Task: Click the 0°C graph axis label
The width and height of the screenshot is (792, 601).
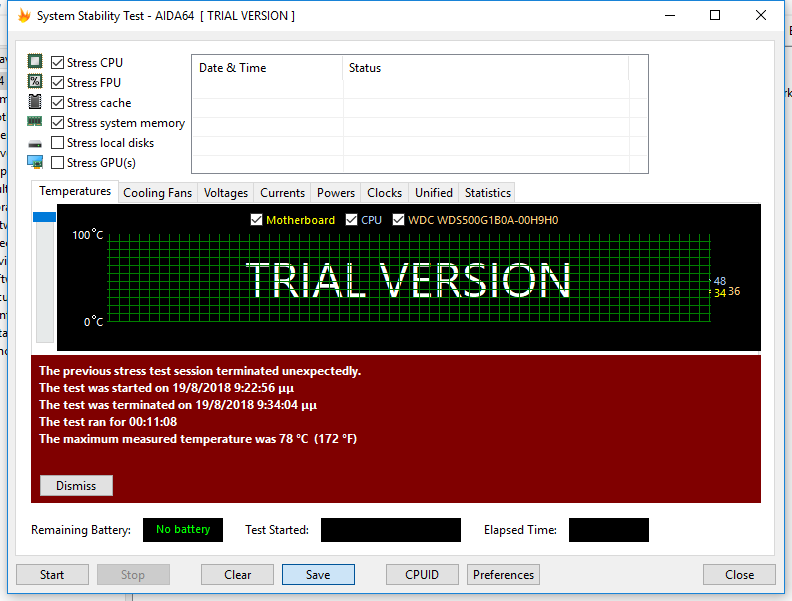Action: coord(93,322)
